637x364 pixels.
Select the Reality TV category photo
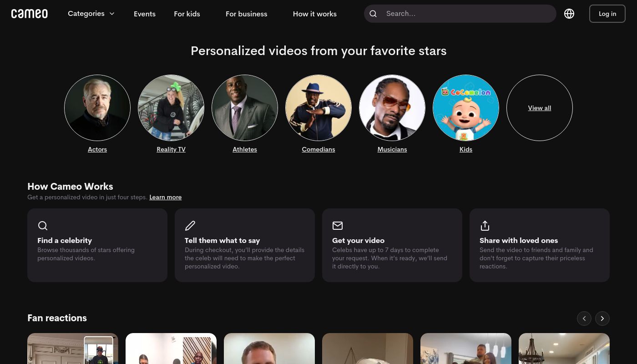171,108
